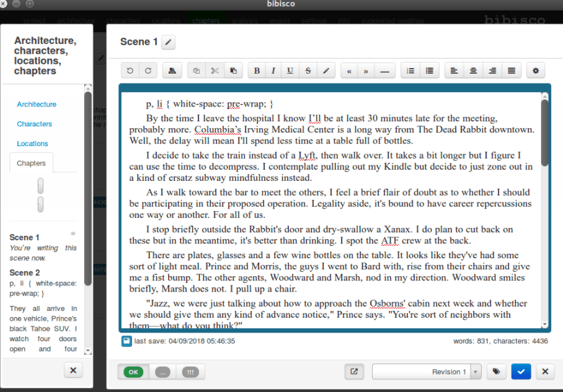Image resolution: width=563 pixels, height=392 pixels.
Task: Click the highlighter pen icon
Action: click(326, 71)
